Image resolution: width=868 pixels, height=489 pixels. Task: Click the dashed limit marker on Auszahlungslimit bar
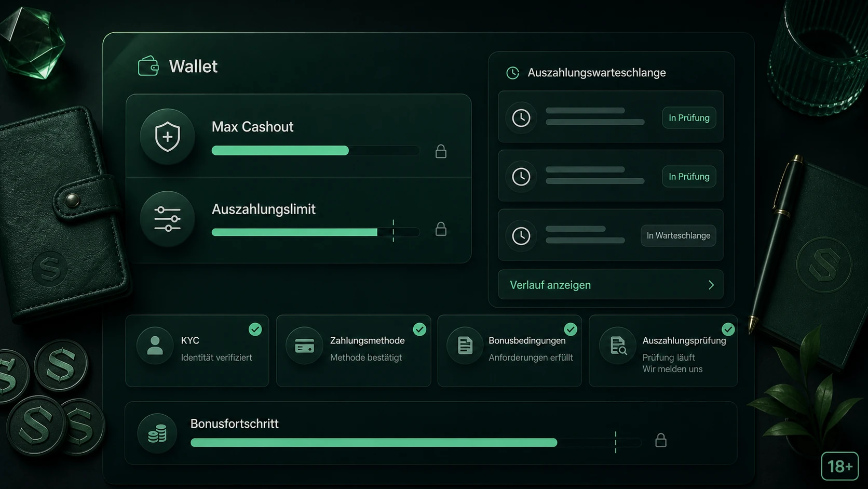[x=394, y=231]
